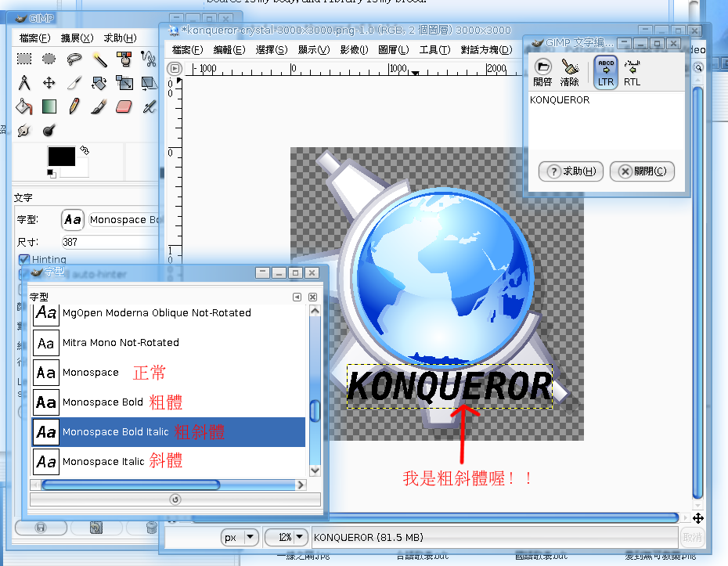Select the Rotate tool
Screen dimensions: 728x566
pyautogui.click(x=99, y=83)
